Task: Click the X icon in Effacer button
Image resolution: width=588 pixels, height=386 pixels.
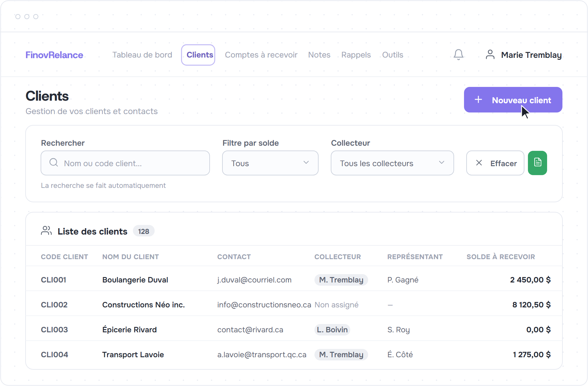Action: click(x=479, y=163)
